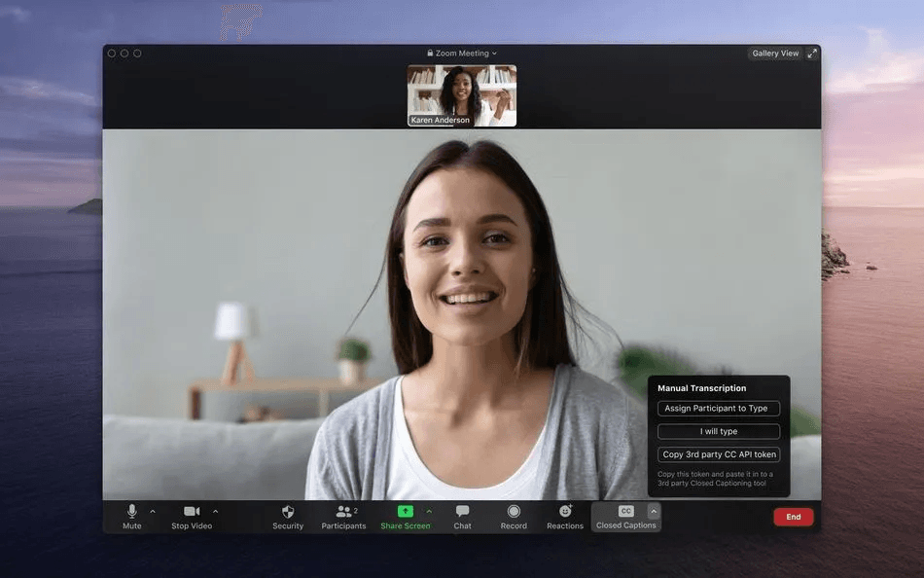Expand share options arrow beside Share Screen
This screenshot has height=578, width=924.
click(429, 512)
